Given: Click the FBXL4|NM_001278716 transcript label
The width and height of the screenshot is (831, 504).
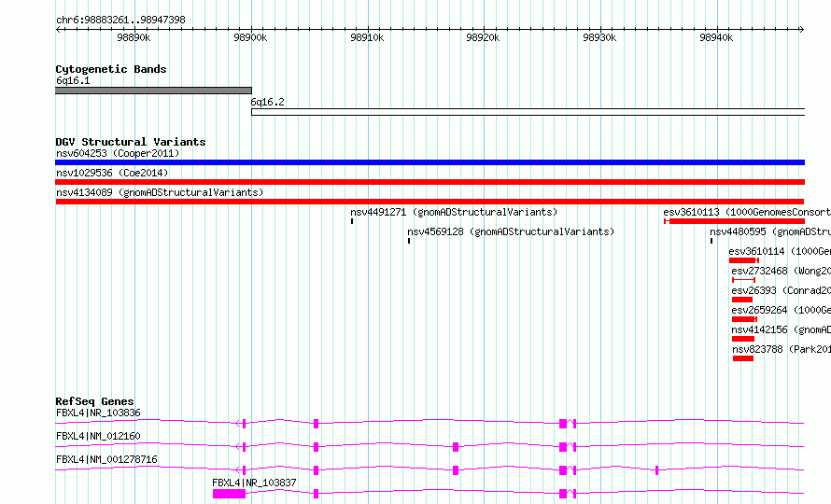Looking at the screenshot, I should [x=106, y=459].
